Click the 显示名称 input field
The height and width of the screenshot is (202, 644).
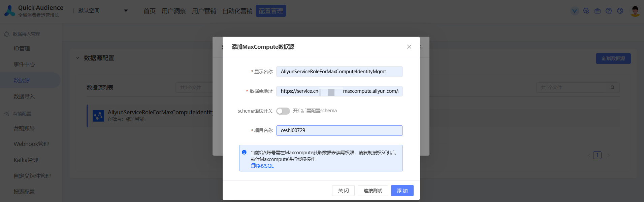pos(340,72)
